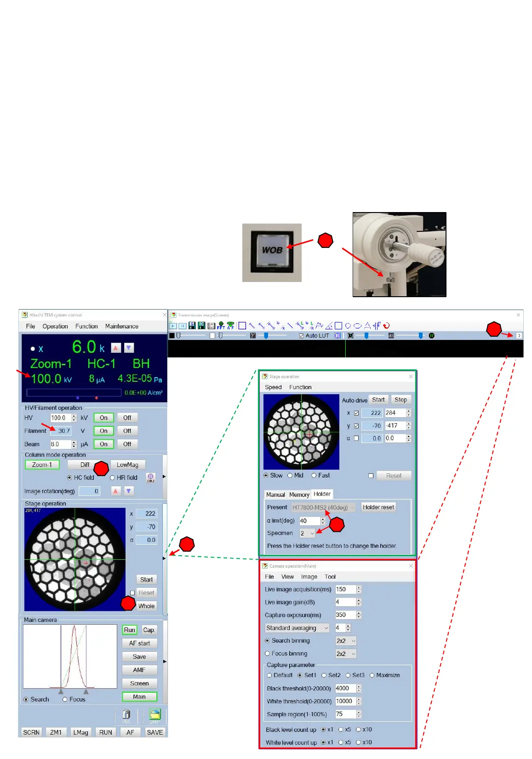Select the triangle shape tool
The width and height of the screenshot is (532, 759).
pyautogui.click(x=367, y=325)
